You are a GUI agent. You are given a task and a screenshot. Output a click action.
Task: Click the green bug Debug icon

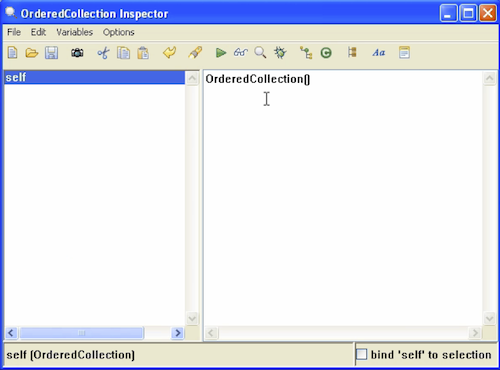tap(280, 53)
